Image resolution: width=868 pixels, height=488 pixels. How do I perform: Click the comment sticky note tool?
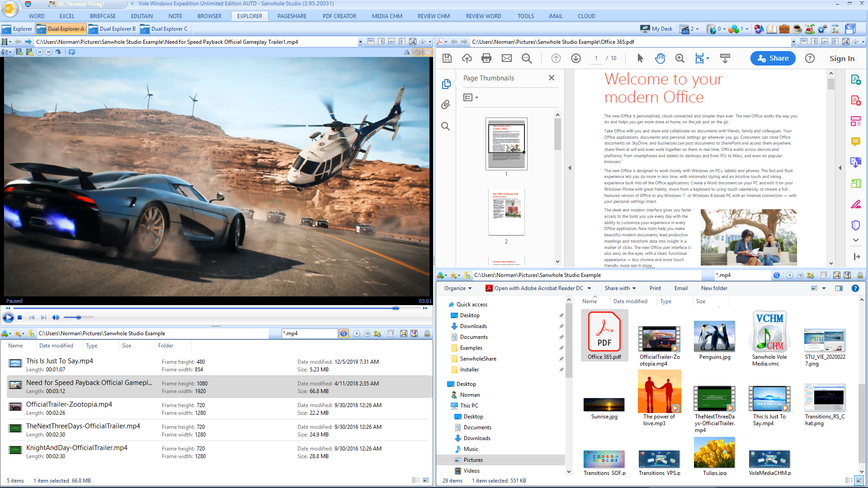click(x=855, y=142)
